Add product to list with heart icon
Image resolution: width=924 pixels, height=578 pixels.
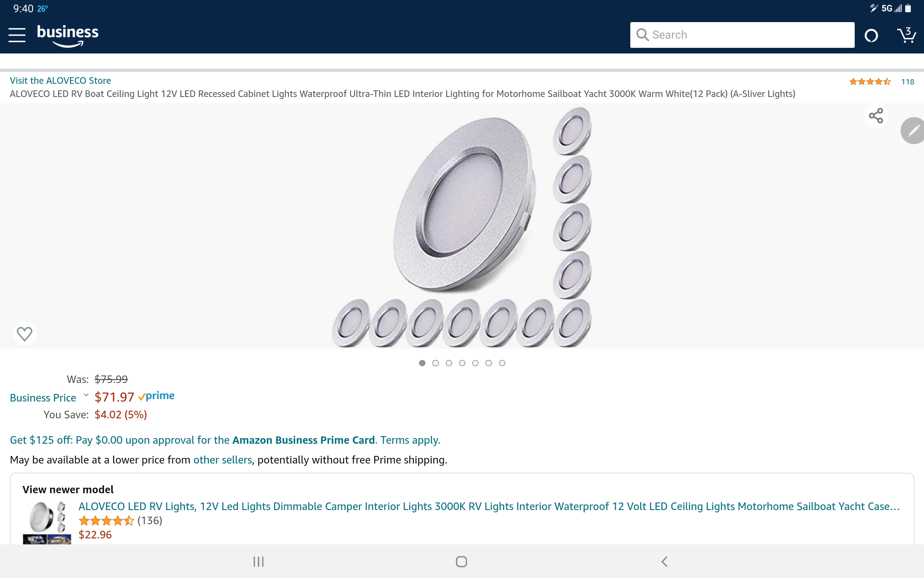(25, 334)
